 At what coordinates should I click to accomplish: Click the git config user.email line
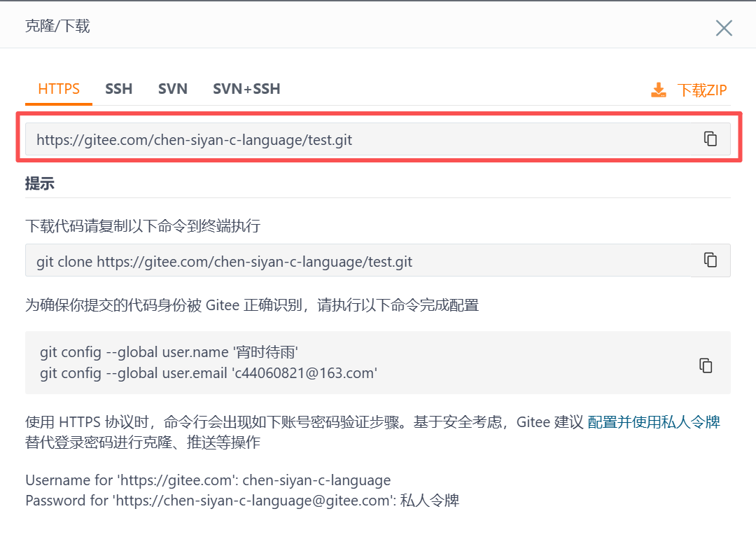coord(209,373)
